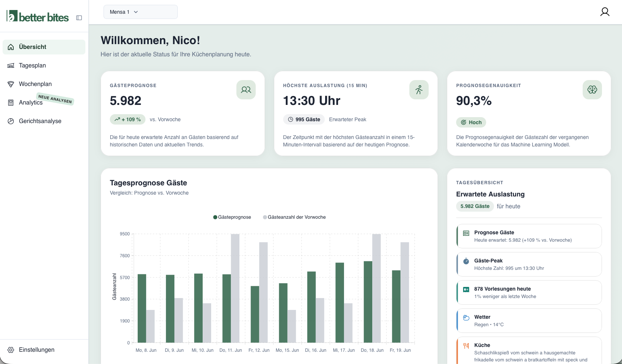
Task: Open Wochenplan from sidebar
Action: [x=44, y=84]
